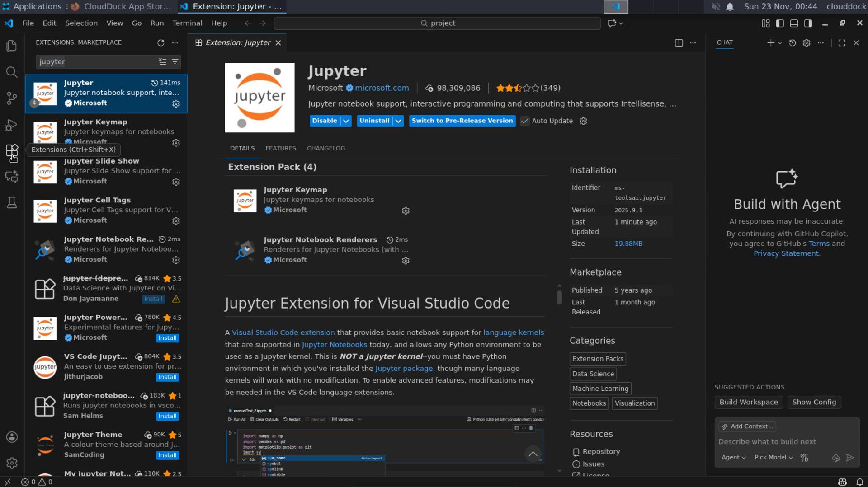Switch to the CHANGELOG tab
868x487 pixels.
click(x=326, y=148)
